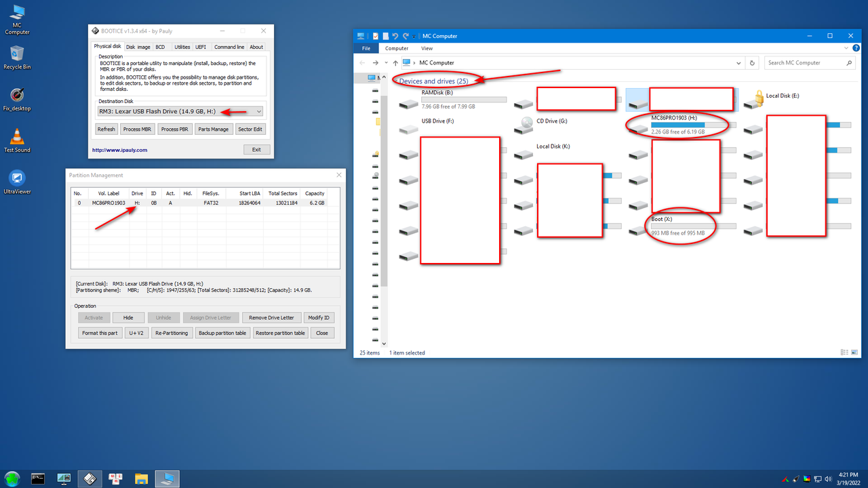
Task: Refresh the explorer address bar
Action: pyautogui.click(x=751, y=63)
